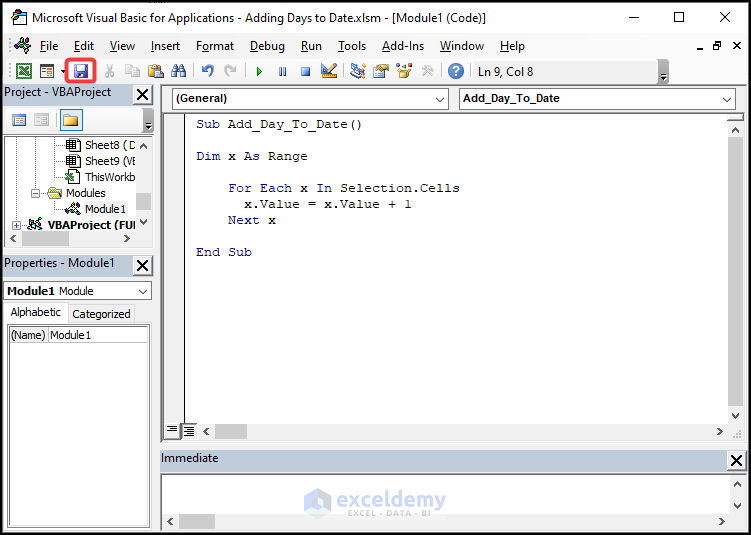
Task: Open the Help menu
Action: 512,46
